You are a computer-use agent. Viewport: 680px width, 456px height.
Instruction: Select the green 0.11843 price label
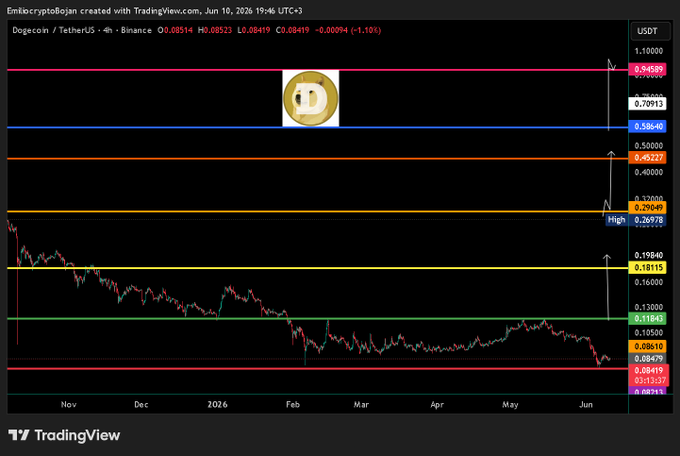pos(647,319)
